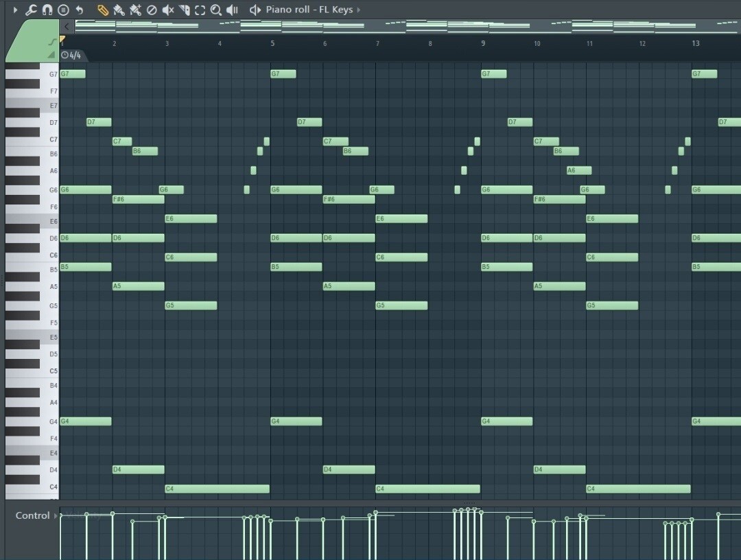
Task: Click the long C4 note at bar 3
Action: 217,489
